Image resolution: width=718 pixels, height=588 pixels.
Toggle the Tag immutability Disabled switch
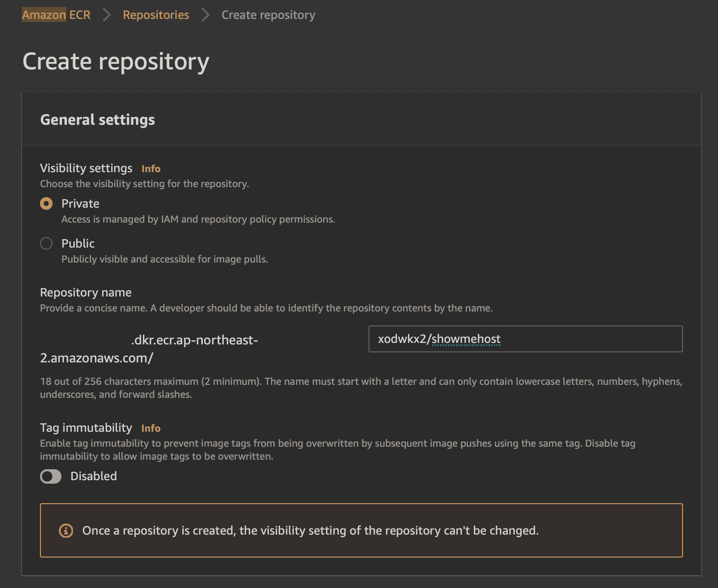(51, 477)
